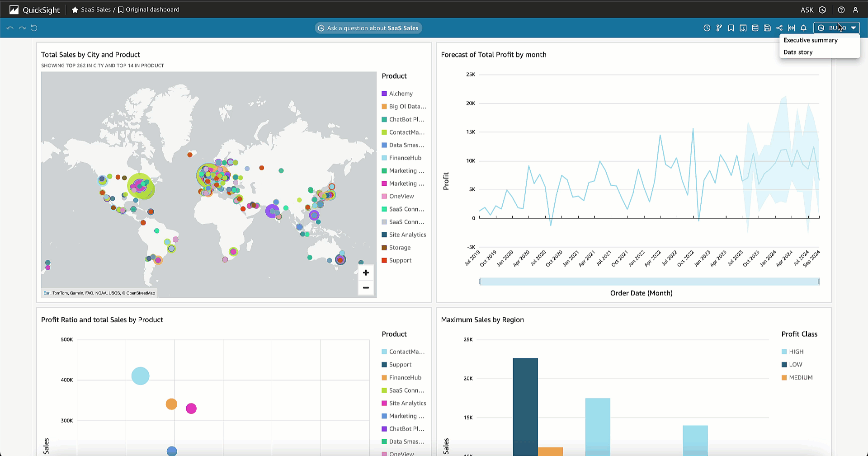Open the help menu question mark
Image resolution: width=868 pixels, height=456 pixels.
(841, 9)
